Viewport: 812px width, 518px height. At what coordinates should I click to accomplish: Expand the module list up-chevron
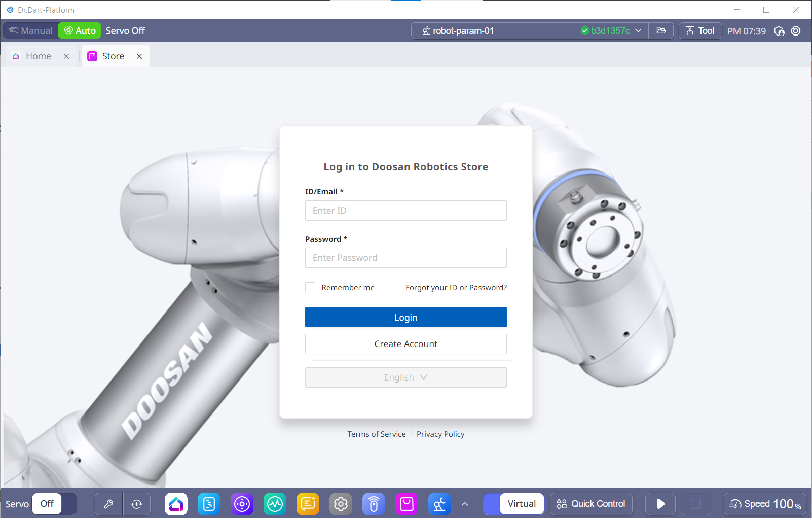click(x=465, y=504)
